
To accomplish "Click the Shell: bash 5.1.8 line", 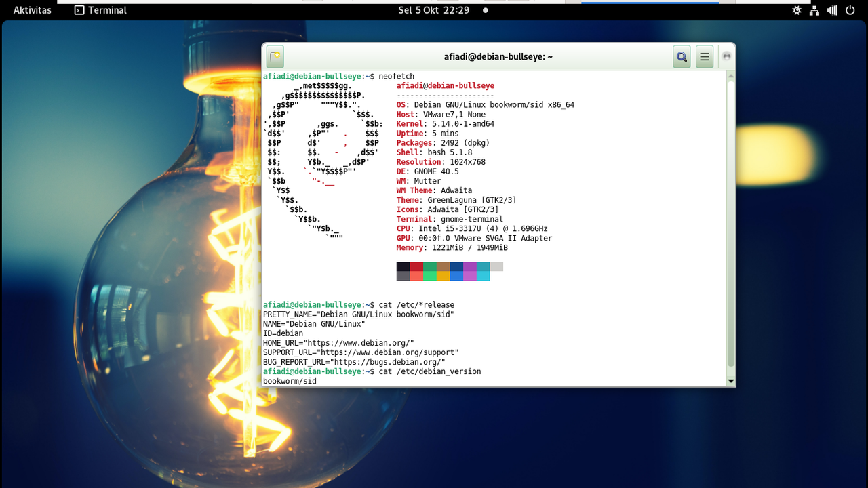I will coord(434,152).
